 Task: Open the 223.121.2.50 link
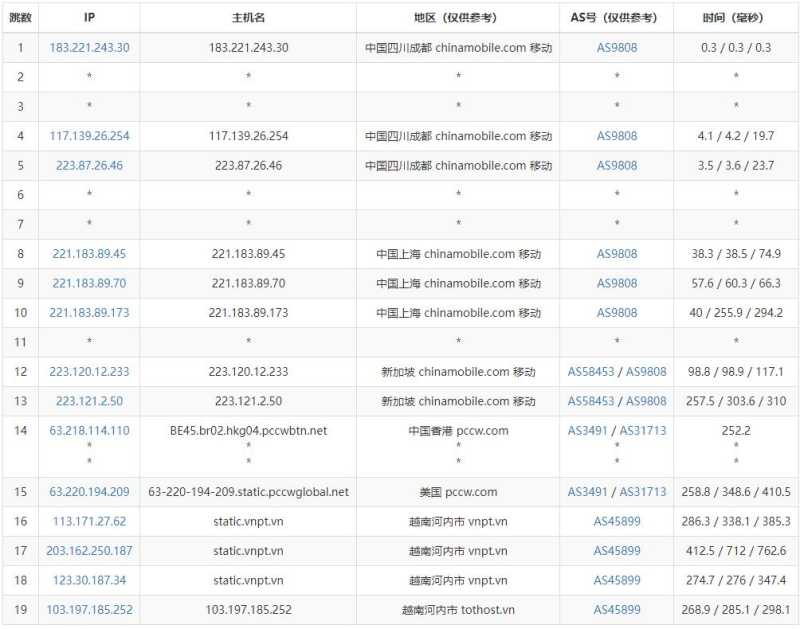click(x=89, y=402)
